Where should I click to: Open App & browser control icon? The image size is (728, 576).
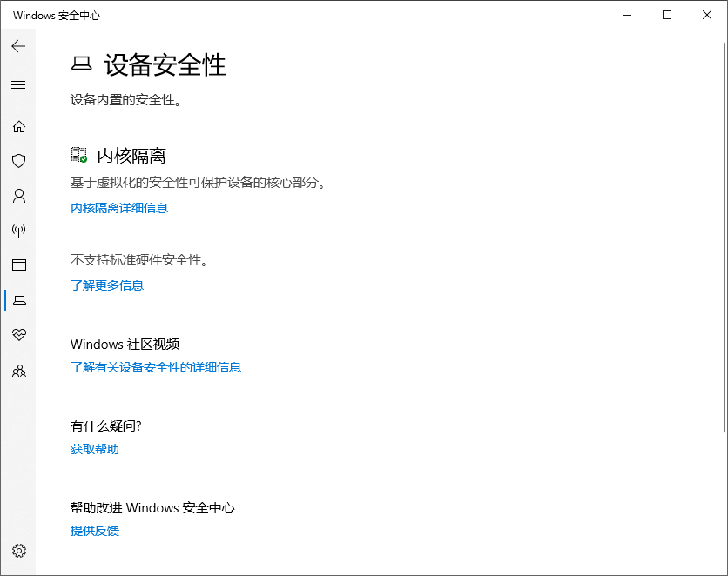(19, 265)
